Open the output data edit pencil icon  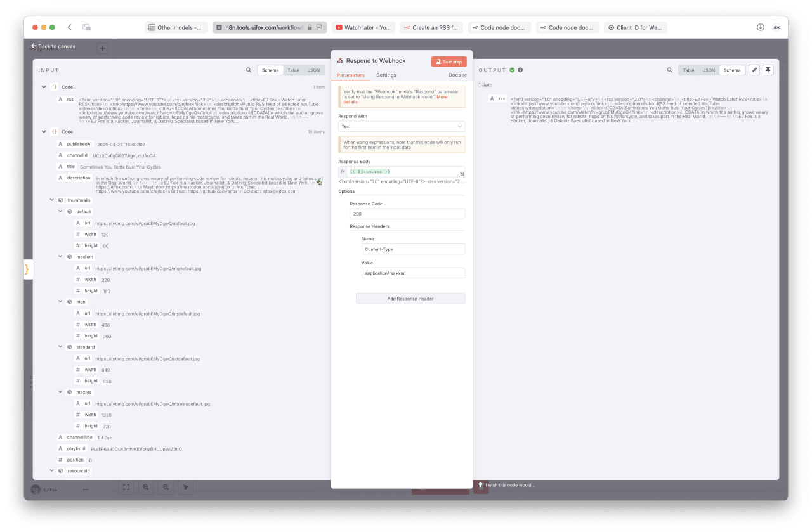pyautogui.click(x=754, y=70)
